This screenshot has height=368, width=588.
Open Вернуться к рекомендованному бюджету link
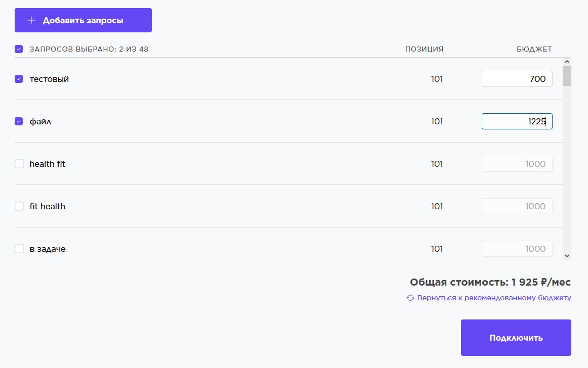coord(493,298)
